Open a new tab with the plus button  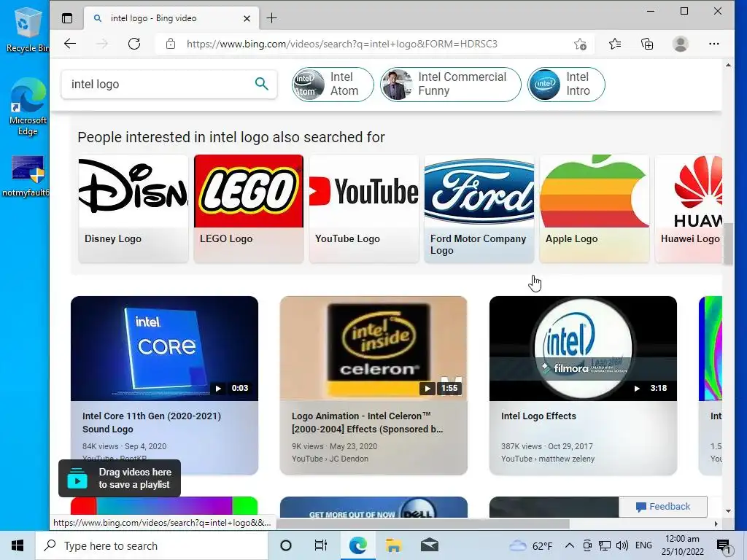tap(271, 18)
